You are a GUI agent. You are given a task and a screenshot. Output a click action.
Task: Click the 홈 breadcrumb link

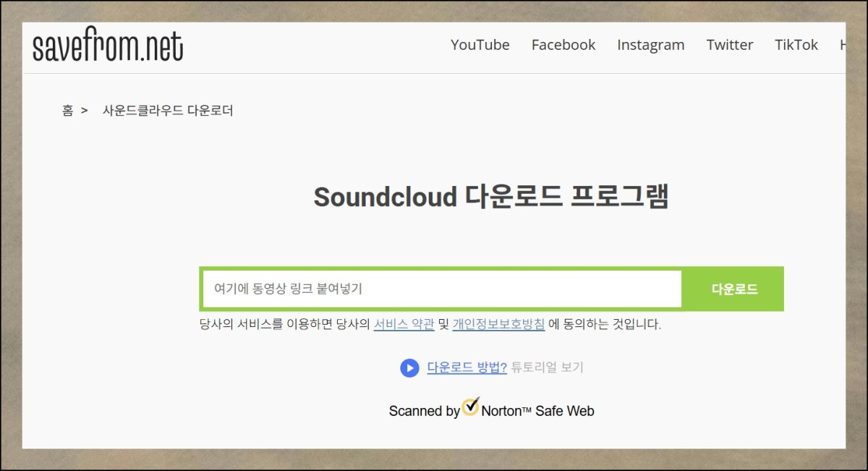[67, 111]
